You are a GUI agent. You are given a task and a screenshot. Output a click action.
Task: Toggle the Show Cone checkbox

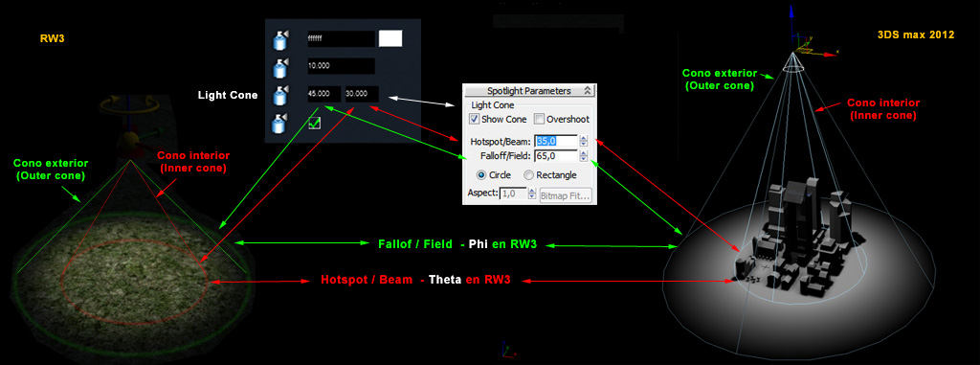click(x=475, y=119)
